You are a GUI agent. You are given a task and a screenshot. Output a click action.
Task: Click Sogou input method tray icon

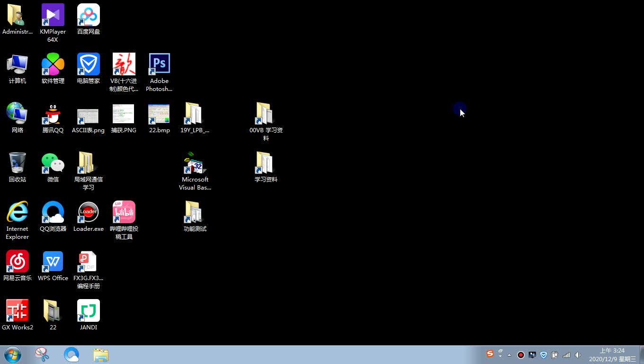(490, 354)
